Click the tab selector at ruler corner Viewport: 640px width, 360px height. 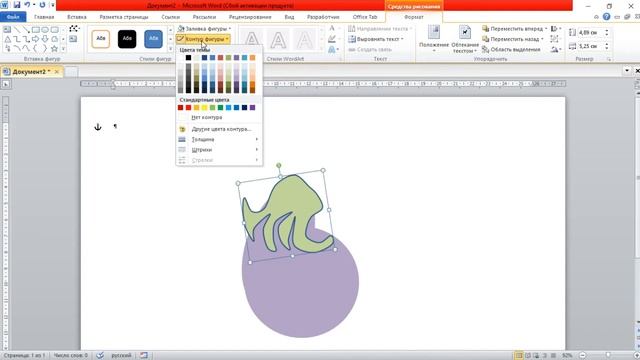[6, 84]
